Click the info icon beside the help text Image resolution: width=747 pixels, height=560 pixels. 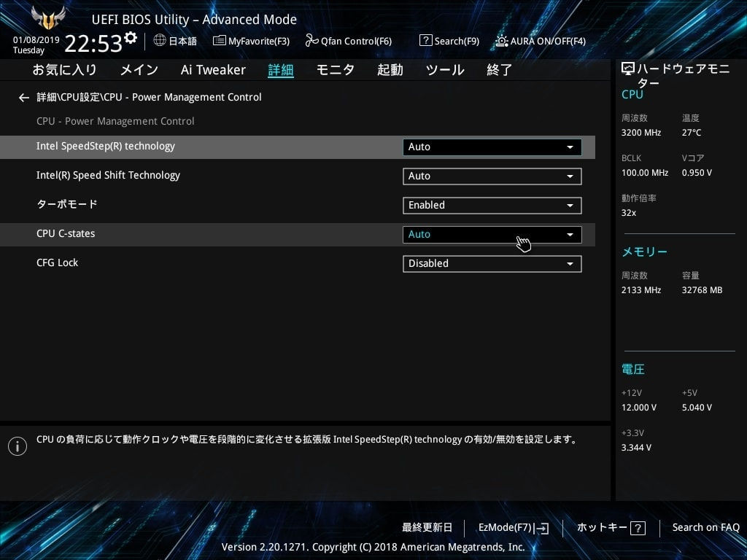click(18, 446)
